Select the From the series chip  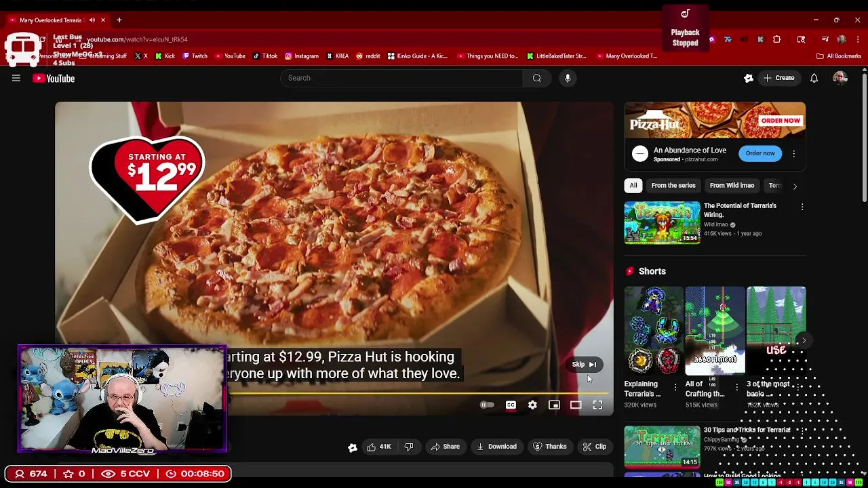[x=673, y=186]
